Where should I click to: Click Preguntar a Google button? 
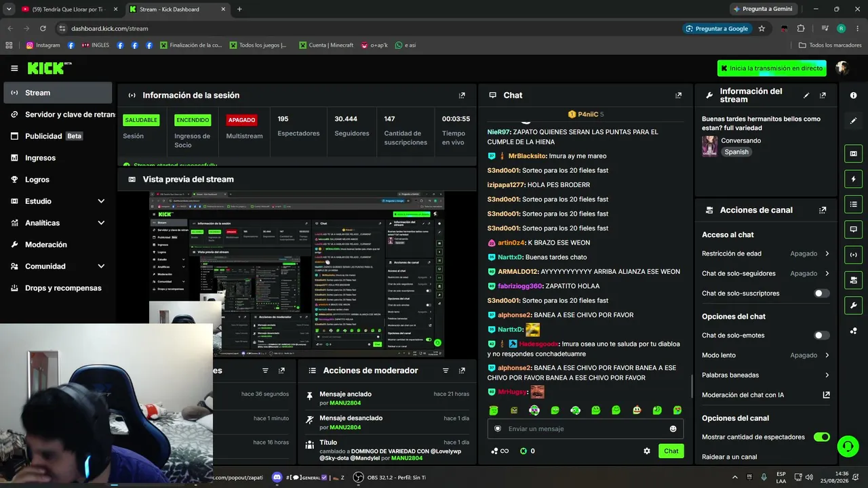coord(717,28)
